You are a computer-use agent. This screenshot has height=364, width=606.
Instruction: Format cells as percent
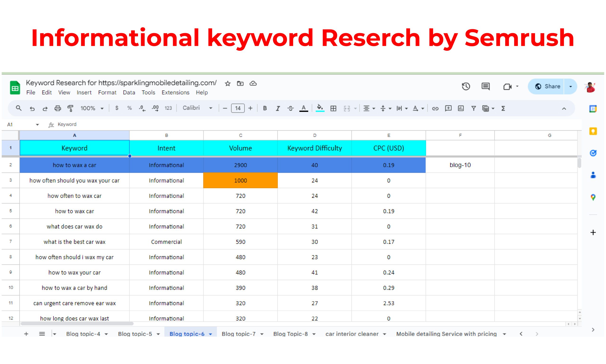click(129, 108)
